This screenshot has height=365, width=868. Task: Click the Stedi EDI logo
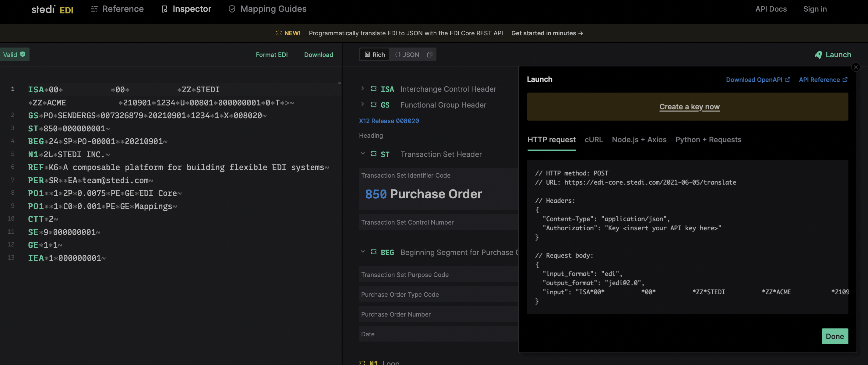click(52, 9)
